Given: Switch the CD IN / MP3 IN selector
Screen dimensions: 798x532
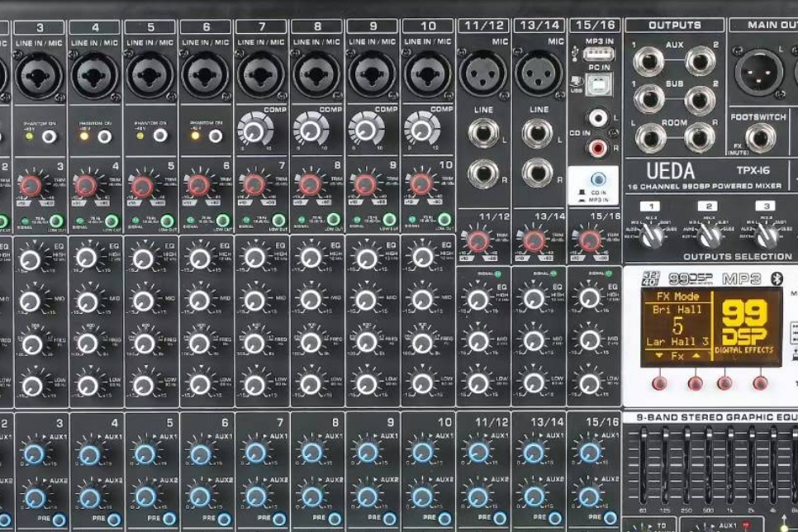Looking at the screenshot, I should point(598,179).
